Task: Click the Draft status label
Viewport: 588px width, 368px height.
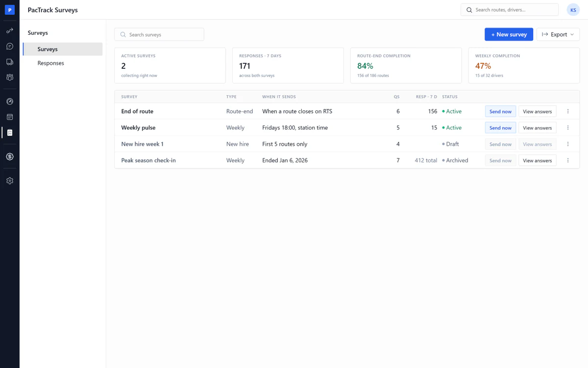Action: [450, 144]
